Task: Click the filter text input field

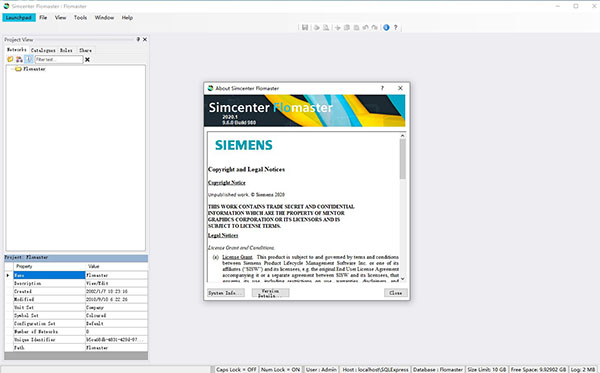Action: [x=59, y=60]
